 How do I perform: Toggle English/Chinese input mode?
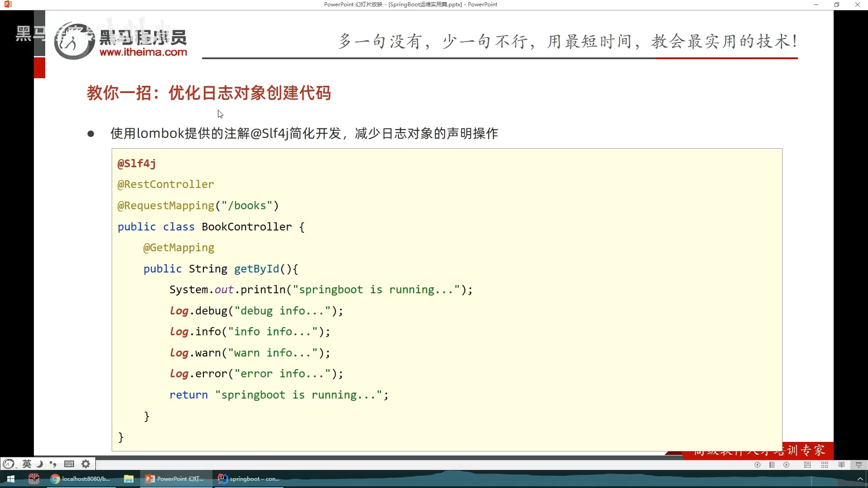tap(27, 464)
